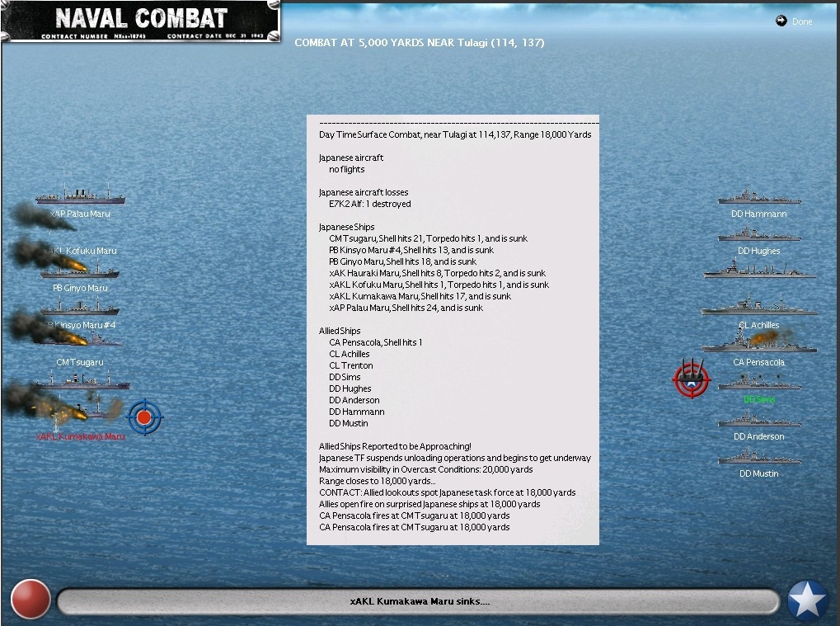Click the 'PB Ginyo Maru' ship label
Screen dimensions: 840x626
(80, 288)
